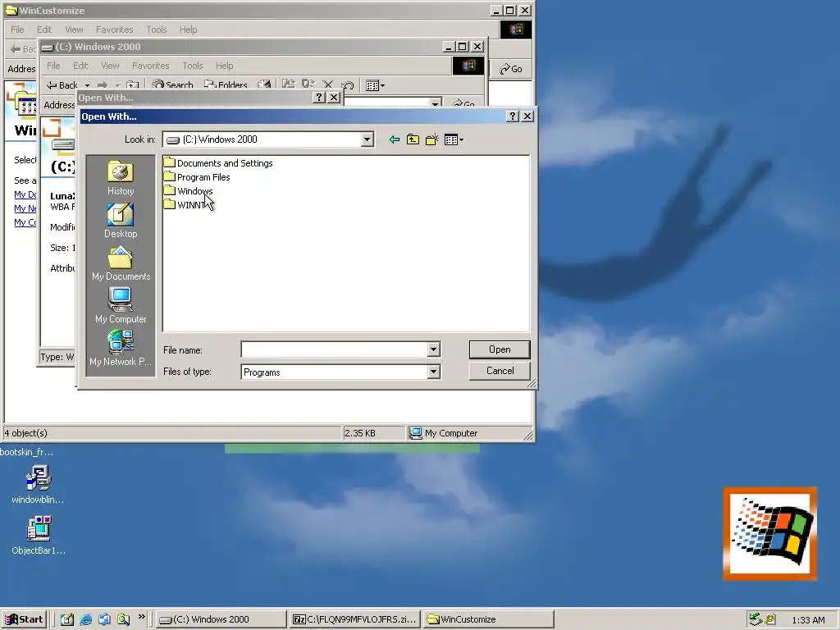Click Back in (C:) Windows 2000 toolbar

pyautogui.click(x=62, y=84)
